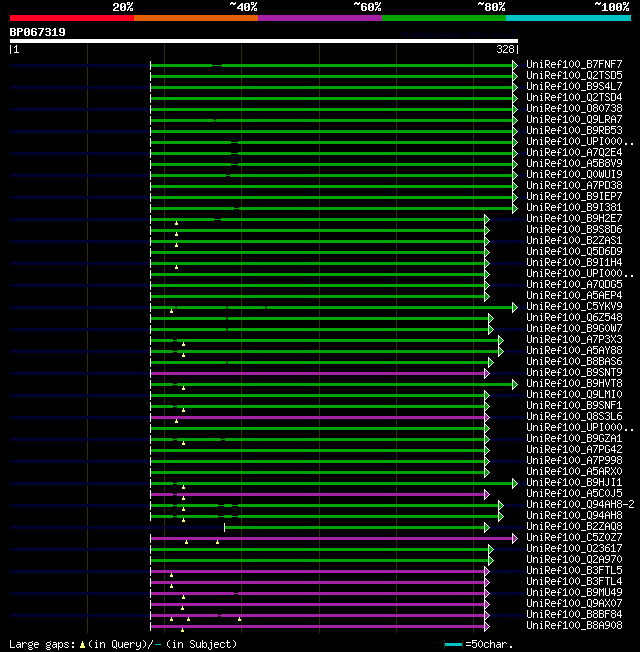Select hit label UniRef100_A5C0J5
This screenshot has width=640, height=652.
click(x=574, y=494)
